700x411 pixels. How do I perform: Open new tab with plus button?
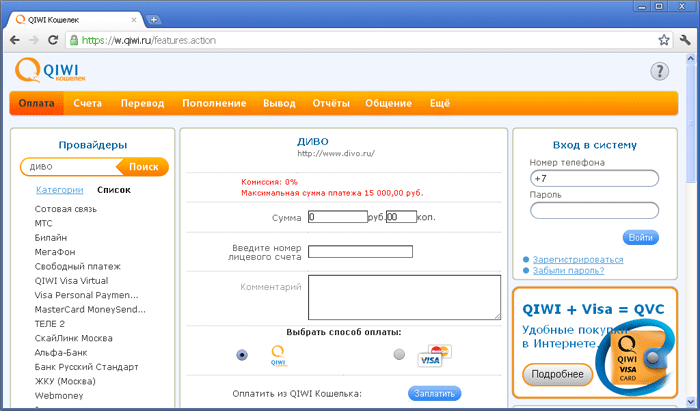coord(154,20)
